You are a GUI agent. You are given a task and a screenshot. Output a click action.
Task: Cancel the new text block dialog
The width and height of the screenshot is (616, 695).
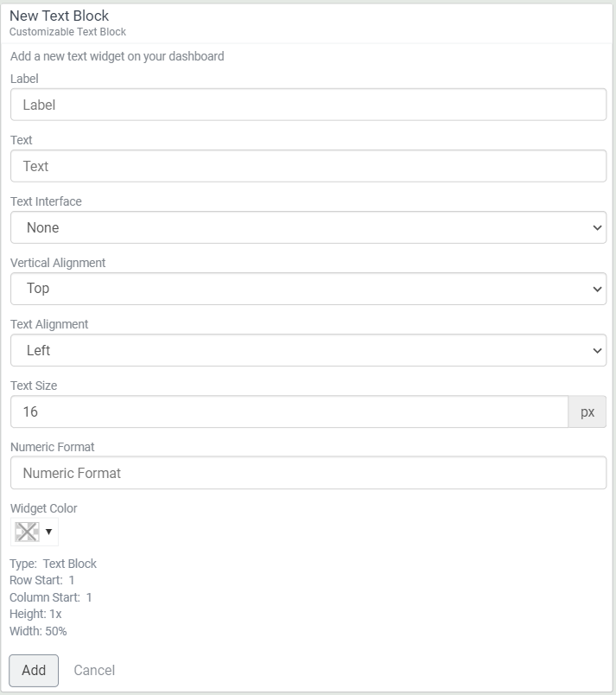pyautogui.click(x=94, y=670)
